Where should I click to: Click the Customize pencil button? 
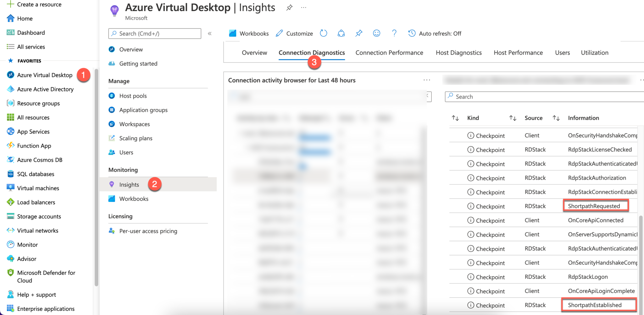click(294, 33)
